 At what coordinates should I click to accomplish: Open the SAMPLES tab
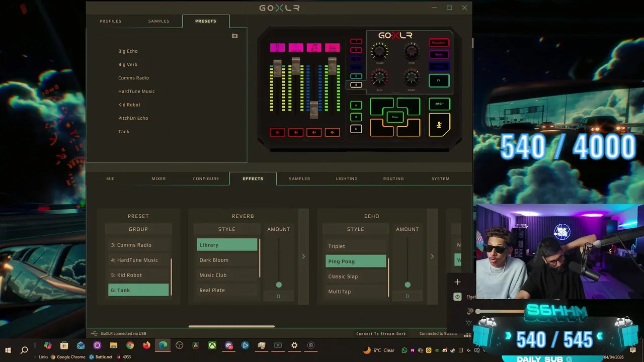[x=158, y=21]
